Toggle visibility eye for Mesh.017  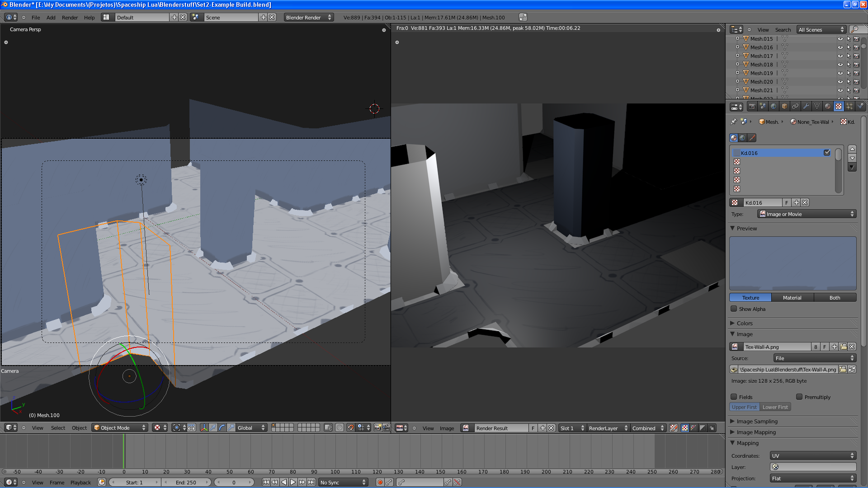(840, 56)
